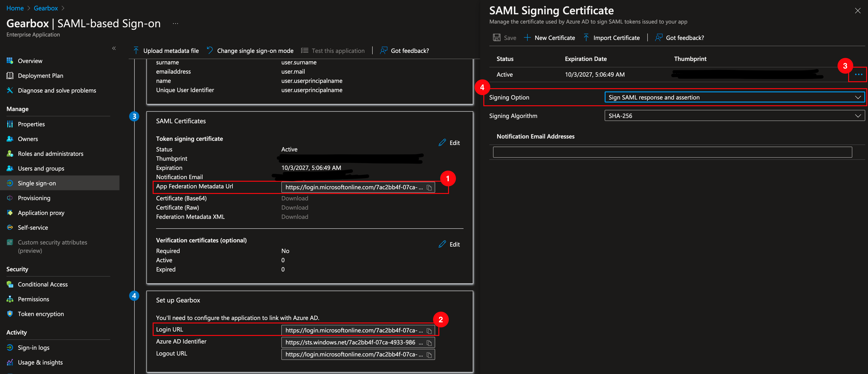The image size is (868, 374).
Task: Click Test this application
Action: 333,51
